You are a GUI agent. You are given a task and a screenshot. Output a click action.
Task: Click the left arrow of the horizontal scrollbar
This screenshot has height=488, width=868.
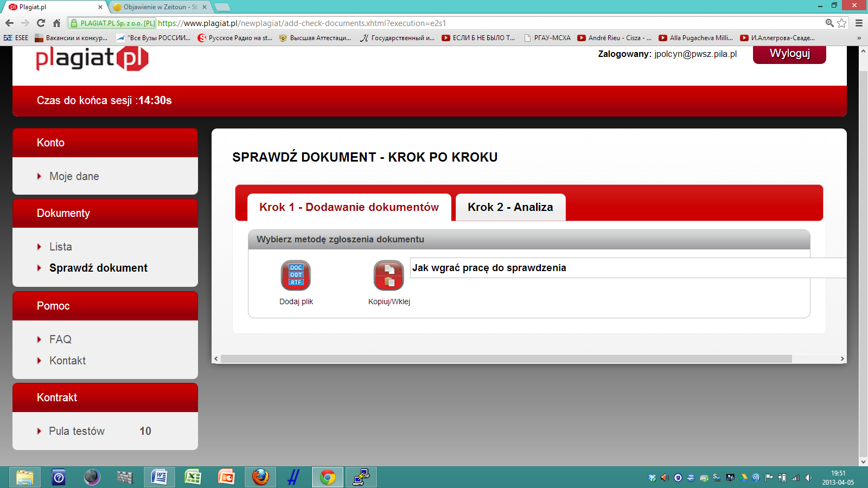click(x=216, y=358)
